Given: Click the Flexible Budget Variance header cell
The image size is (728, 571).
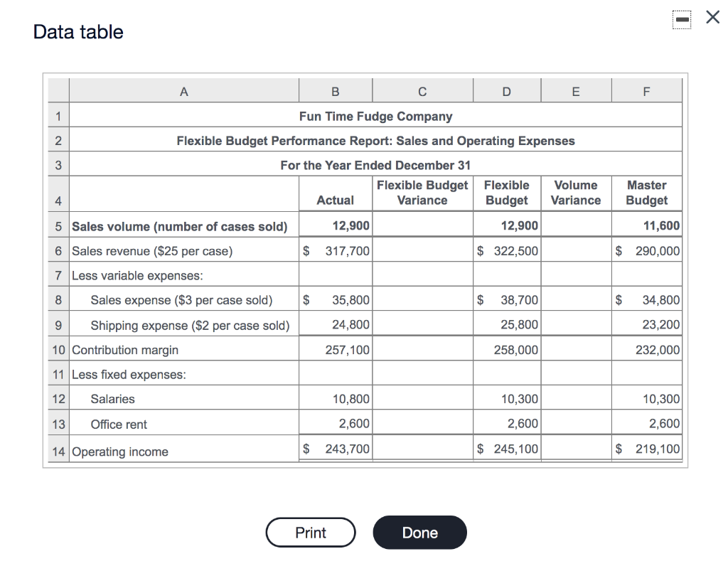Looking at the screenshot, I should pos(422,193).
